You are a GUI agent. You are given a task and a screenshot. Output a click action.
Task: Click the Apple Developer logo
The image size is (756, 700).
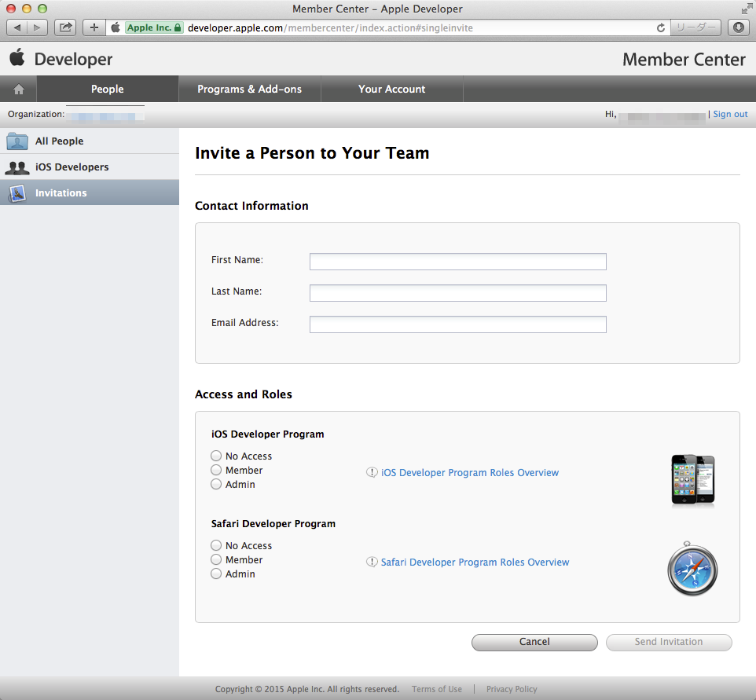tap(19, 58)
